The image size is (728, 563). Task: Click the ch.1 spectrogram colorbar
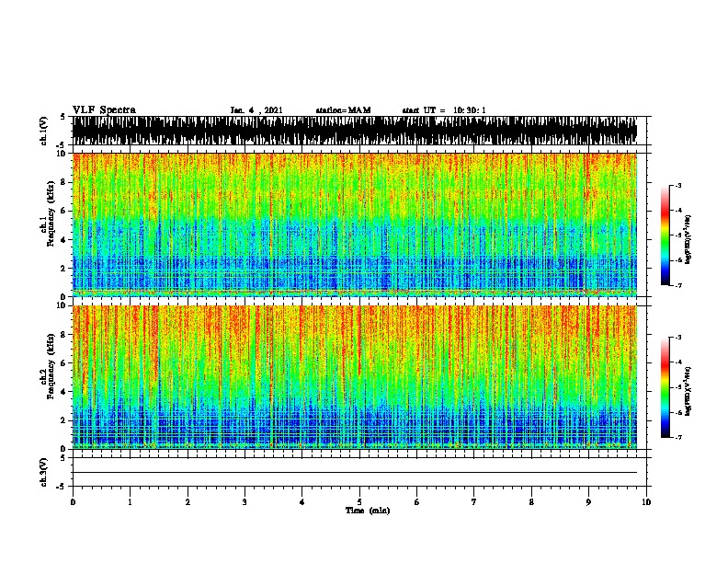pyautogui.click(x=665, y=236)
